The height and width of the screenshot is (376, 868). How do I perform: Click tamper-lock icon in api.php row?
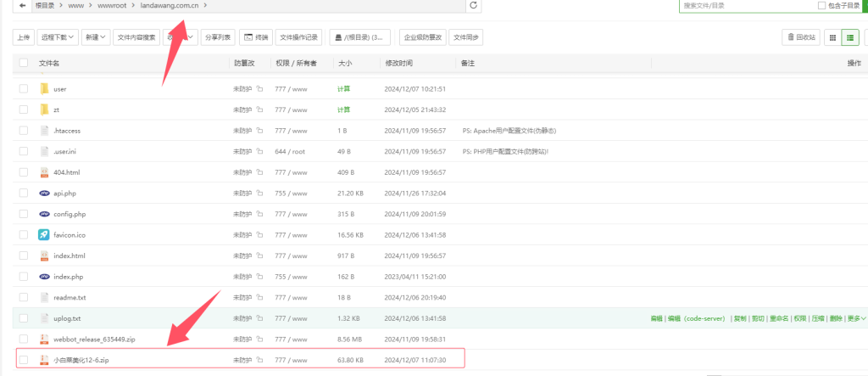[x=259, y=194]
